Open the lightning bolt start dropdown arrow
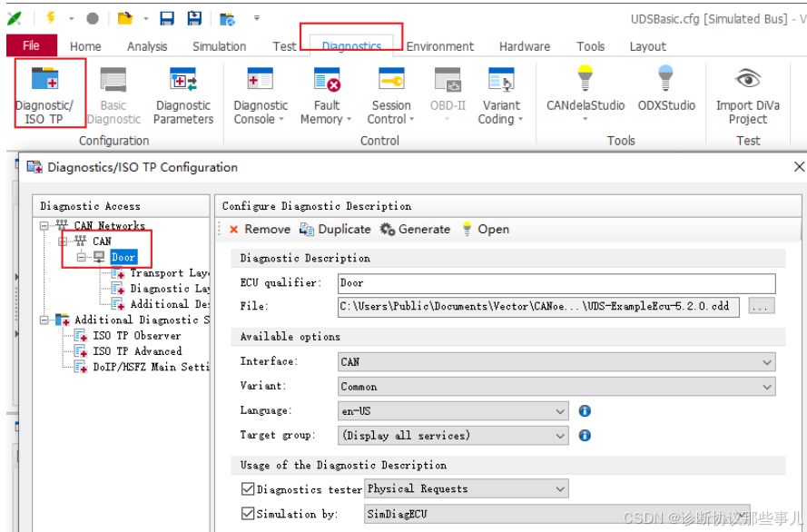 tap(71, 18)
